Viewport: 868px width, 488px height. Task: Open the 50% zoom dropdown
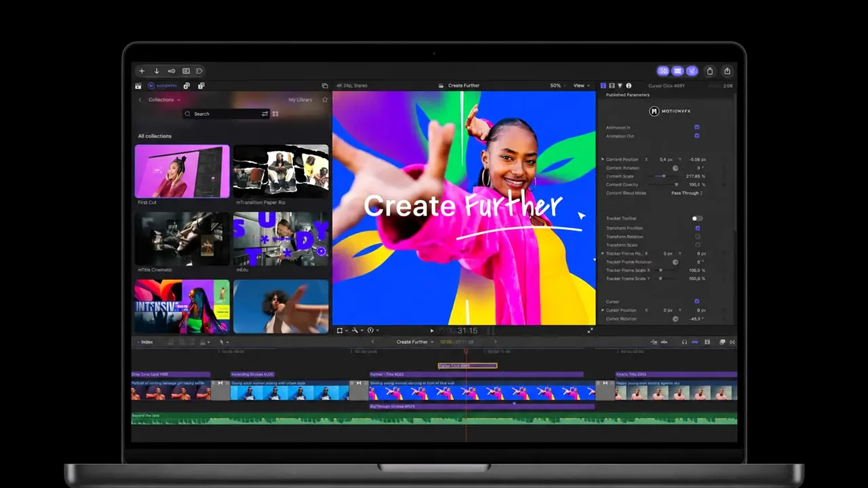[x=558, y=86]
